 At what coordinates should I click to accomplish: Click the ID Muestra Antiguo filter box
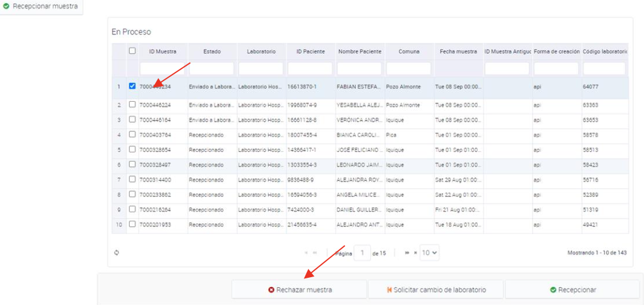(507, 68)
